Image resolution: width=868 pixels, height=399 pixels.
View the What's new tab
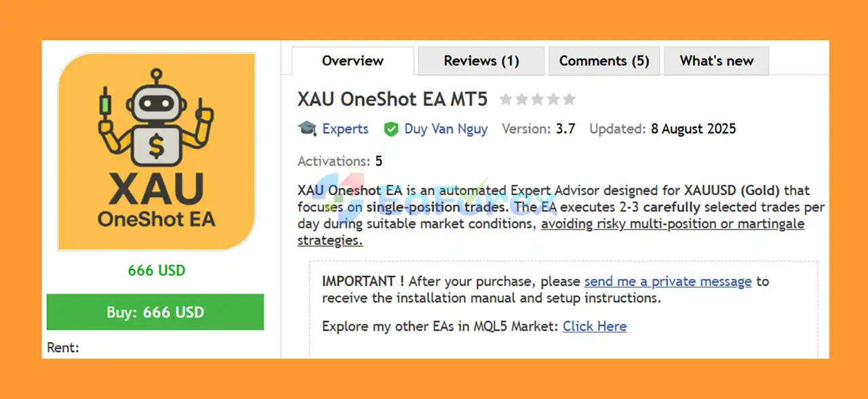click(x=717, y=61)
